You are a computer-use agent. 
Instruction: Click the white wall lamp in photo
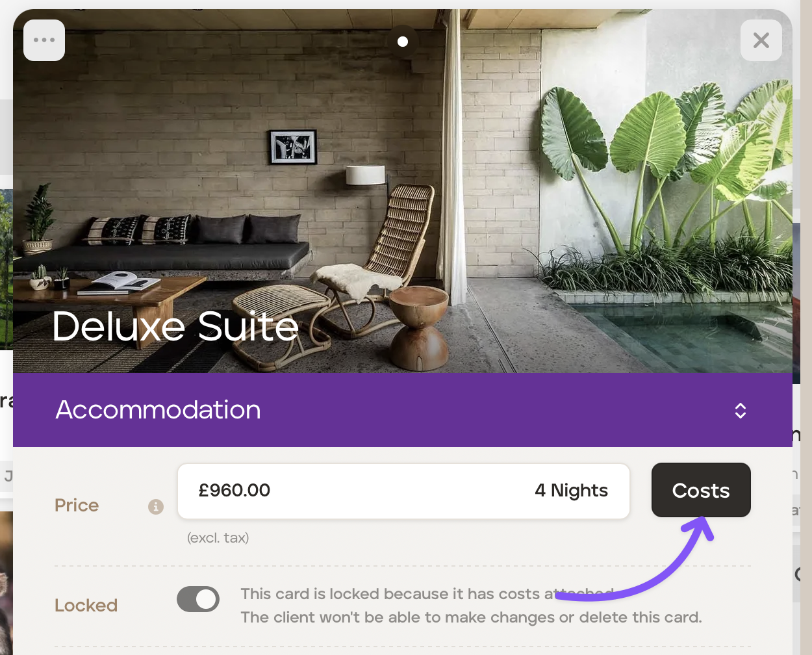pos(366,175)
